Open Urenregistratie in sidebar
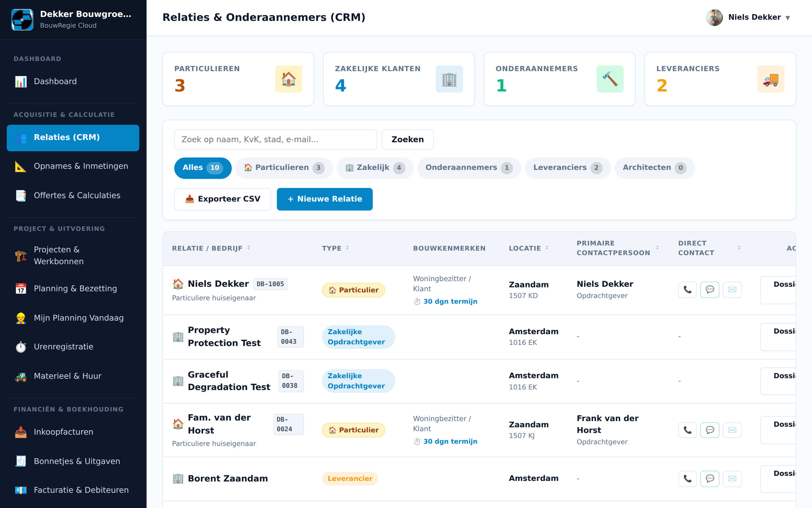Viewport: 812px width, 508px height. pyautogui.click(x=73, y=347)
